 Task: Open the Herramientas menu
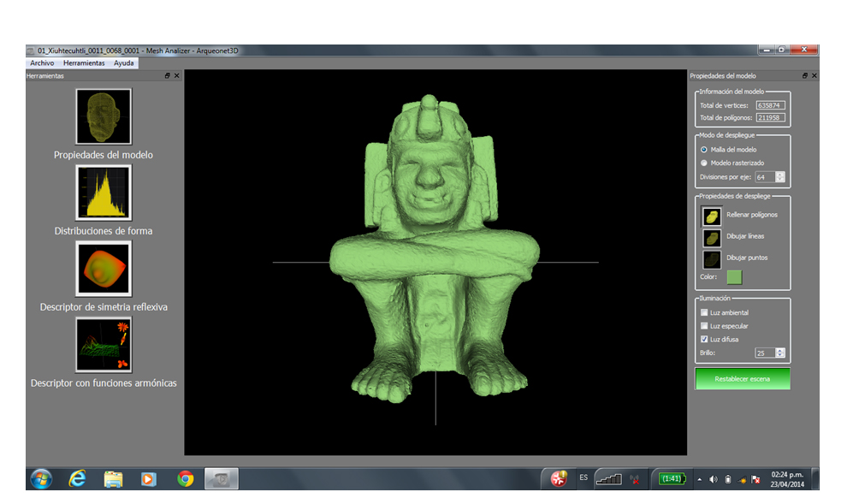(x=84, y=63)
